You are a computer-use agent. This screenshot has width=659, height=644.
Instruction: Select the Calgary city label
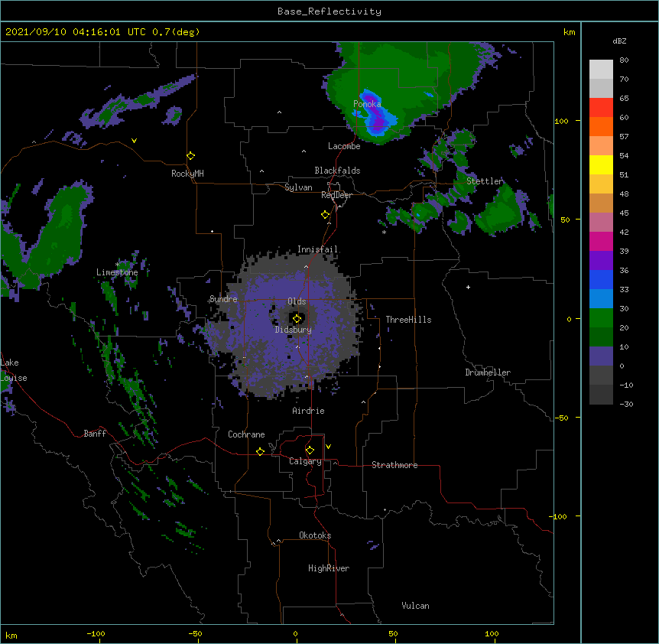(x=305, y=461)
